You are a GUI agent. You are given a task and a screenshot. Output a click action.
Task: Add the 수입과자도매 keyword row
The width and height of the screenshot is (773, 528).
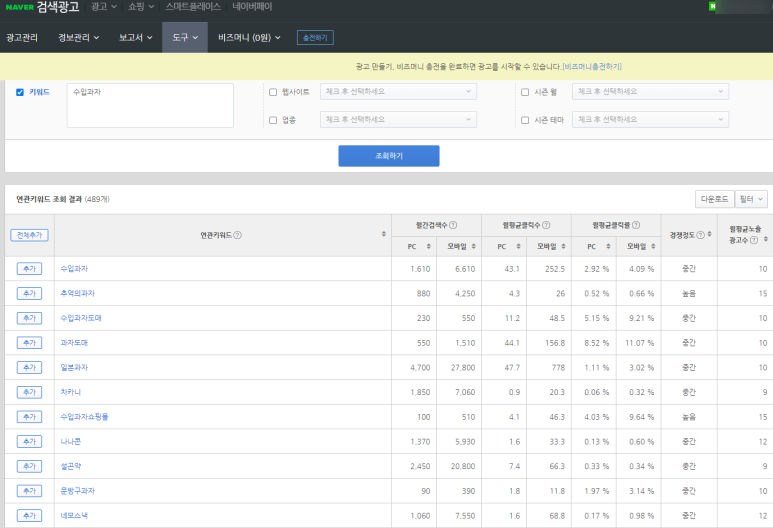click(x=30, y=318)
